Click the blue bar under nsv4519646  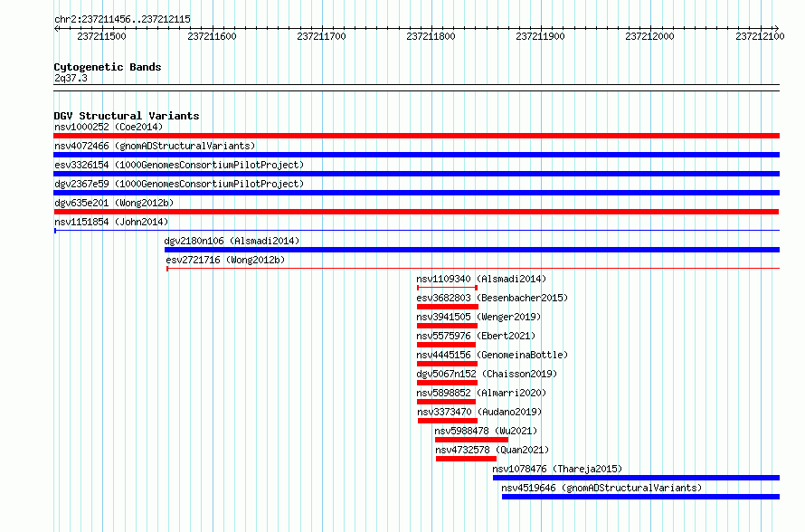(640, 497)
